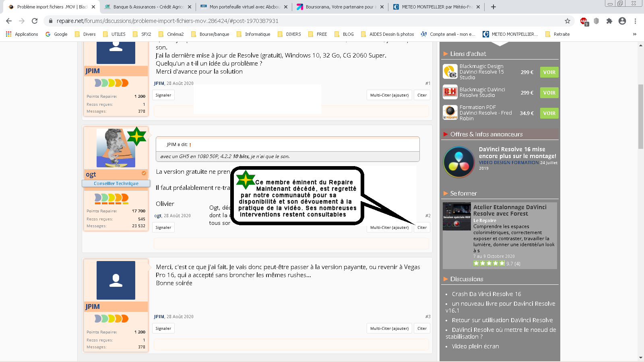
Task: Open JPIM username in post #3 sidebar
Action: [x=93, y=306]
